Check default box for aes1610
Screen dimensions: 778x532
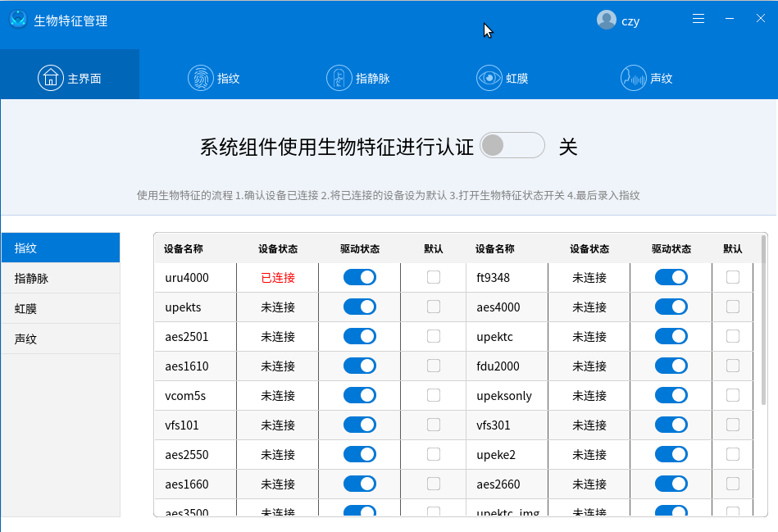[434, 366]
